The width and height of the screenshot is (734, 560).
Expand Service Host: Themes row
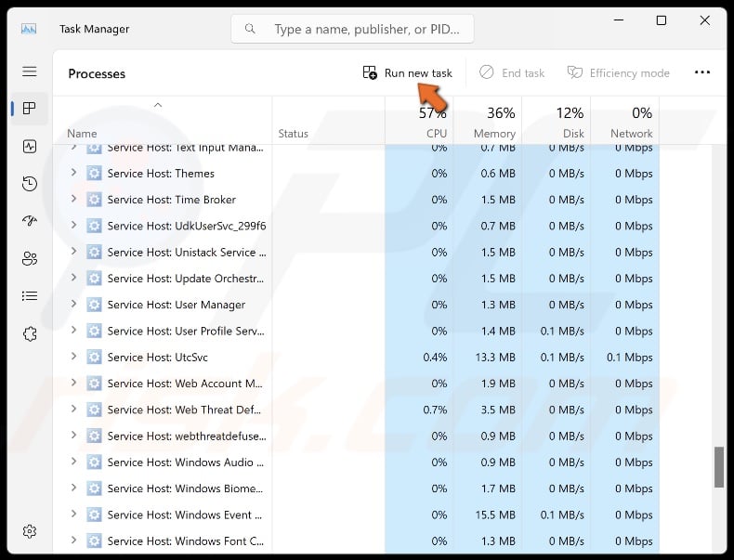tap(74, 173)
